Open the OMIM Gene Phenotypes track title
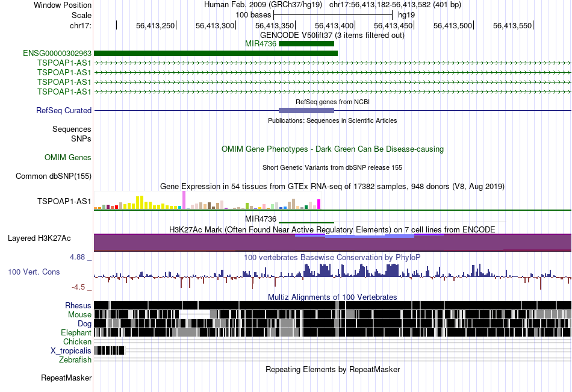The image size is (572, 392). tap(332, 149)
